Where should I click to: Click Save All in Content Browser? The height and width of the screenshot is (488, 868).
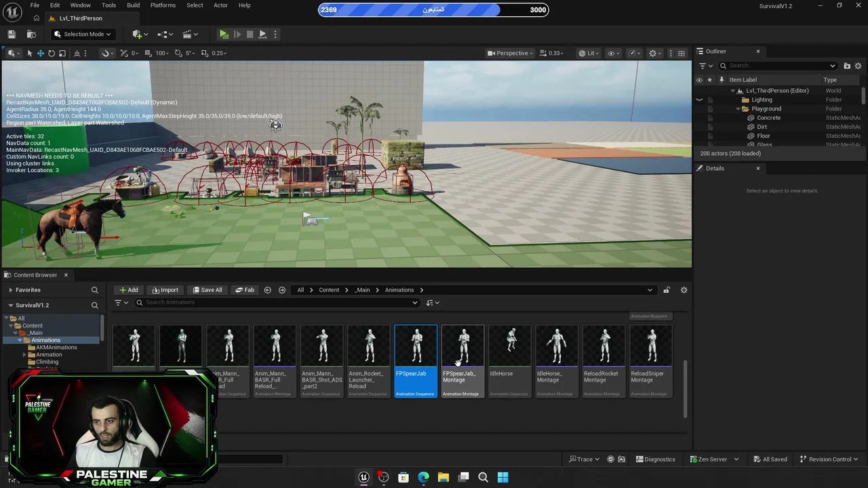coord(208,290)
